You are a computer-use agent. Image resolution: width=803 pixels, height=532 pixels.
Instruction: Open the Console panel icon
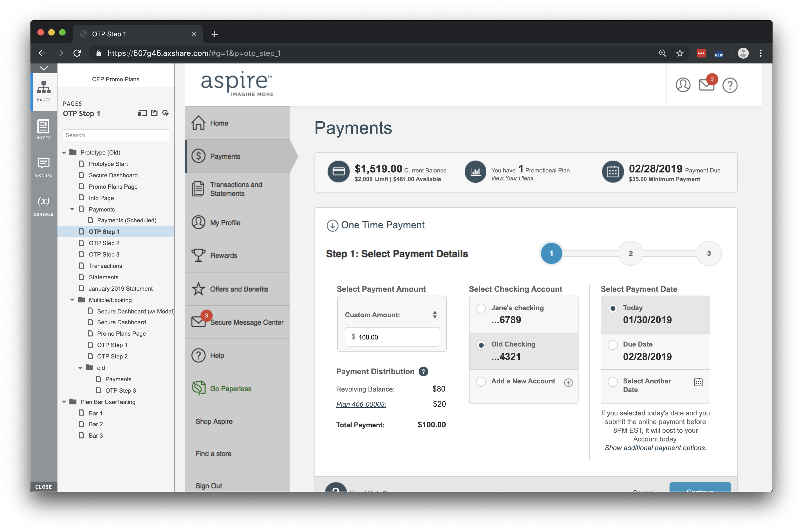click(43, 206)
